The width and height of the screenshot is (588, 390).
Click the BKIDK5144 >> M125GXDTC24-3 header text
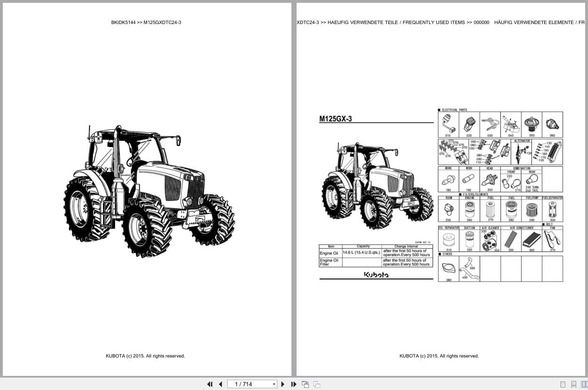146,22
